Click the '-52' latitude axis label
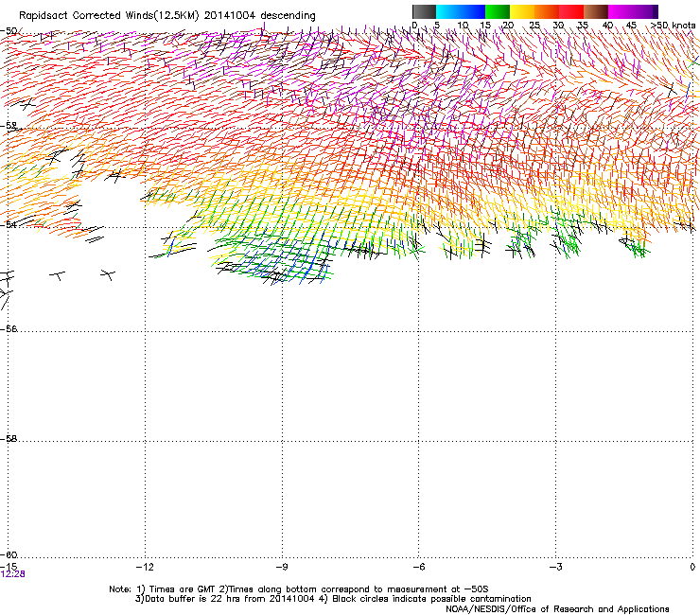This screenshot has width=700, height=615. pos(9,126)
